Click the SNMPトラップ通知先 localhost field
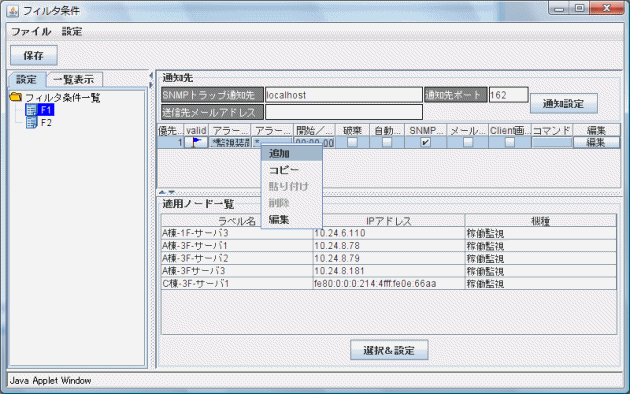Screen dimensions: 630x394 [344, 95]
